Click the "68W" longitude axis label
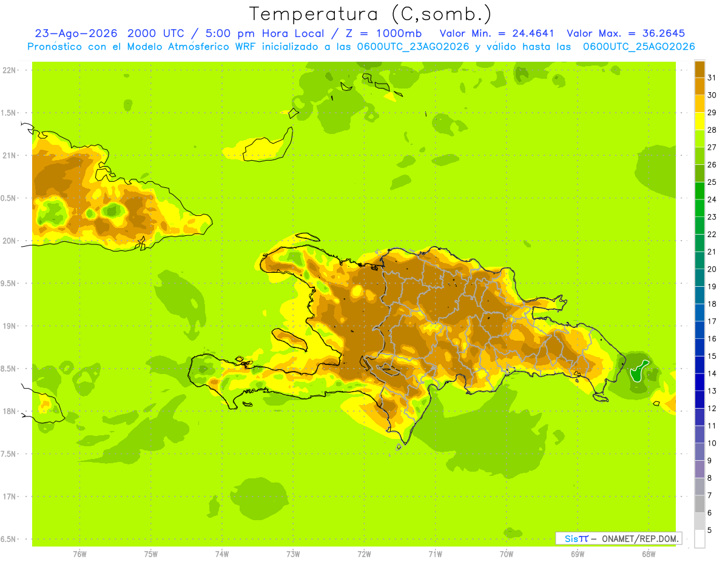This screenshot has height=562, width=728. coord(648,554)
